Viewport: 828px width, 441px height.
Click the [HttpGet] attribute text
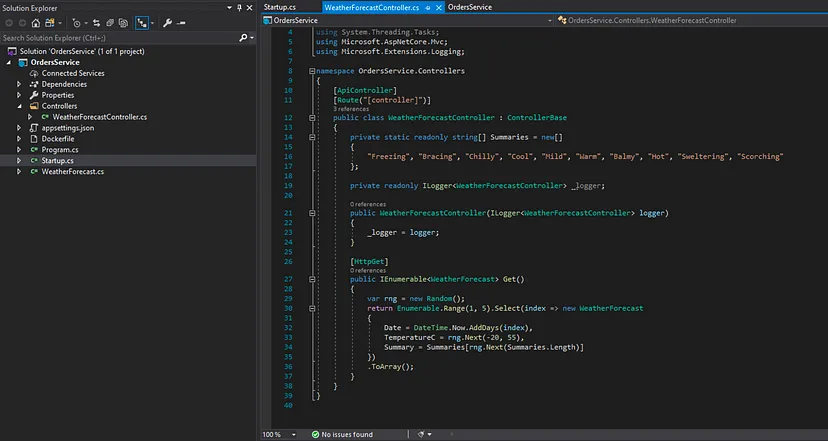tap(369, 261)
